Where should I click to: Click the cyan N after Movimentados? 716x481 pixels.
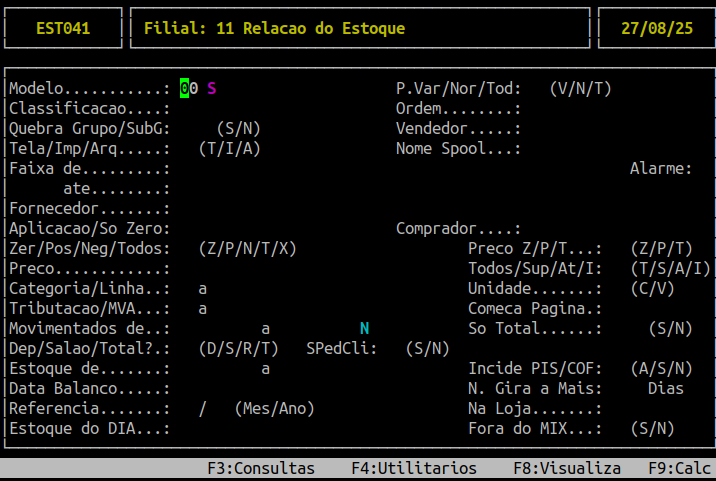[x=364, y=328]
